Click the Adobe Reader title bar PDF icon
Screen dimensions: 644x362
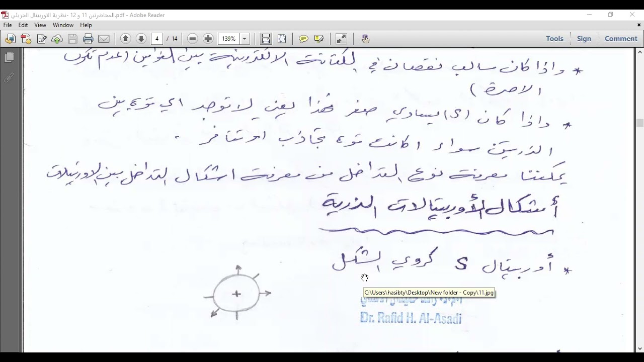pyautogui.click(x=5, y=15)
